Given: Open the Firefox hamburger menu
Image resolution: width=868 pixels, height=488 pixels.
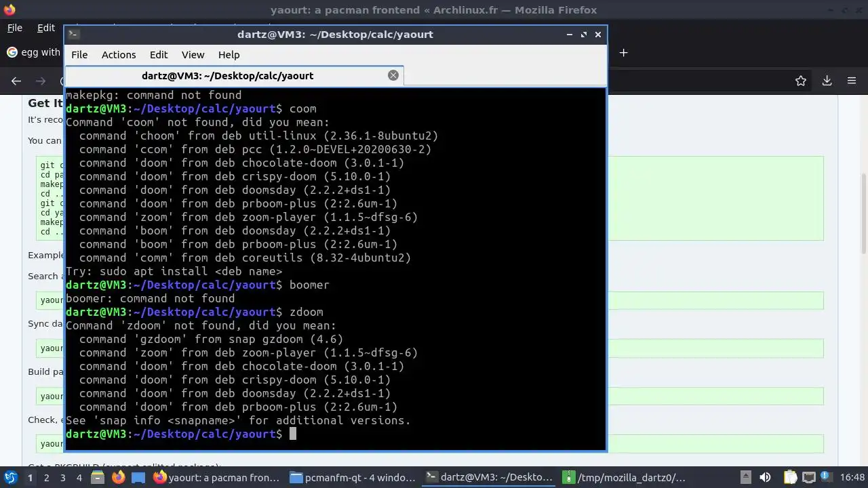Looking at the screenshot, I should 852,81.
